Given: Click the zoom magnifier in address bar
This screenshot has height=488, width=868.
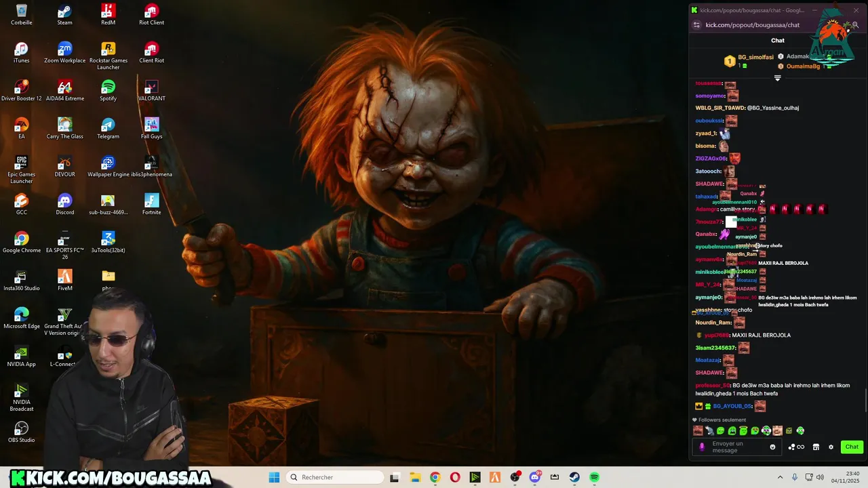Looking at the screenshot, I should [x=856, y=25].
